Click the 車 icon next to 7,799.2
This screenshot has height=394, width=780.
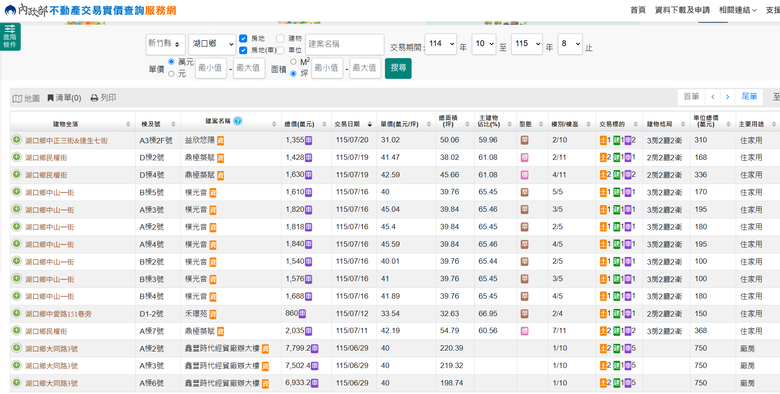(314, 349)
